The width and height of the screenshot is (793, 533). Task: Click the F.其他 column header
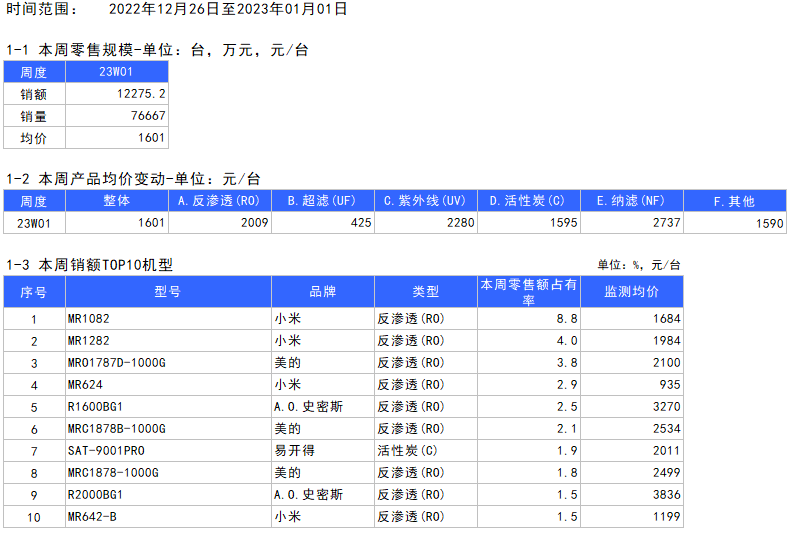pyautogui.click(x=734, y=201)
